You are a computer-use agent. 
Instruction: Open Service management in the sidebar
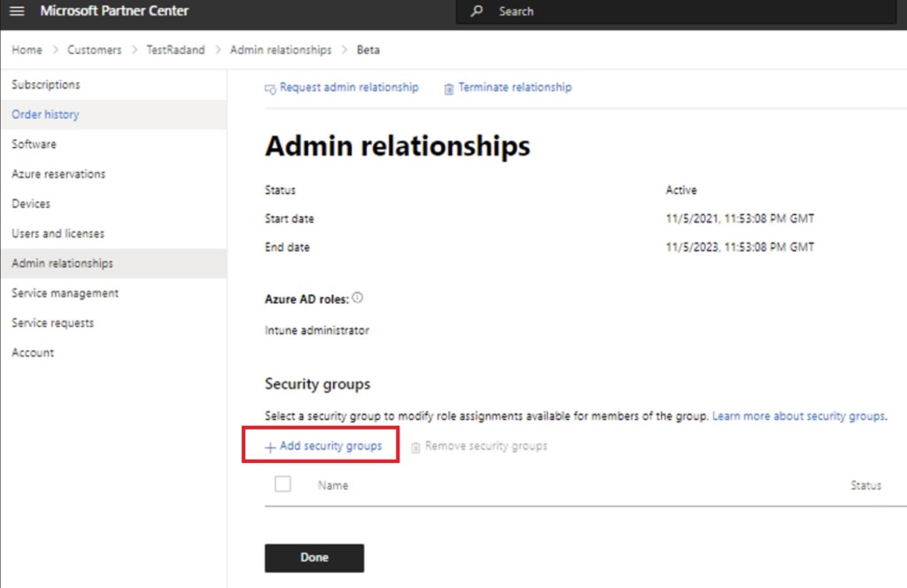coord(65,293)
